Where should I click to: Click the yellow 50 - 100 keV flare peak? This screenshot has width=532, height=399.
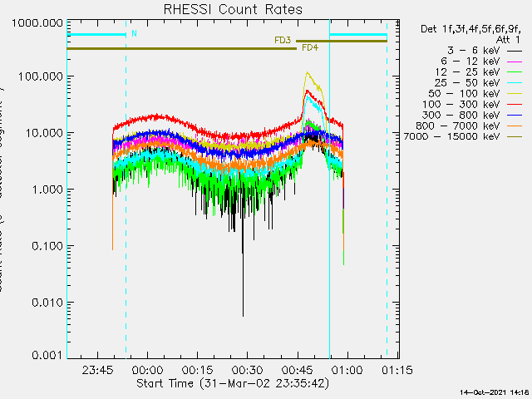pyautogui.click(x=308, y=72)
